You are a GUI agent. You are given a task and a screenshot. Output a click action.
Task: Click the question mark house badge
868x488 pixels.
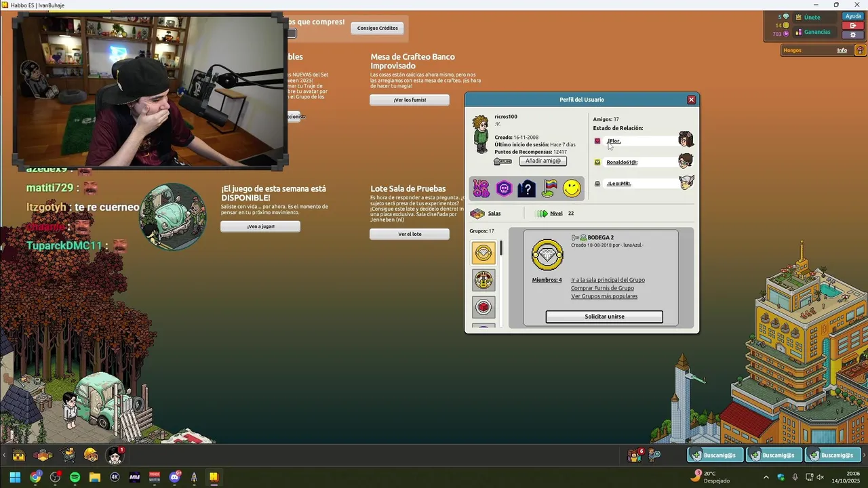[x=527, y=188]
